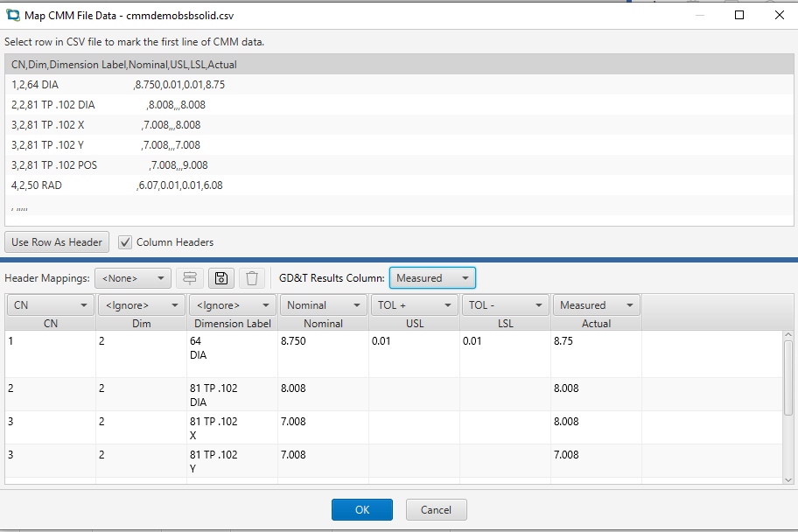Open the Nominal column mapping dropdown
This screenshot has height=532, width=798.
click(324, 305)
